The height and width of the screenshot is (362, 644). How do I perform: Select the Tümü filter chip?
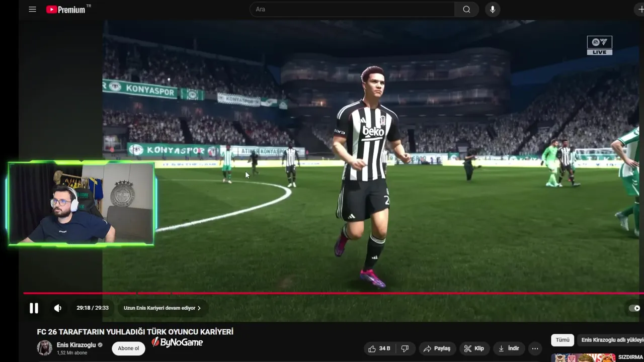562,340
